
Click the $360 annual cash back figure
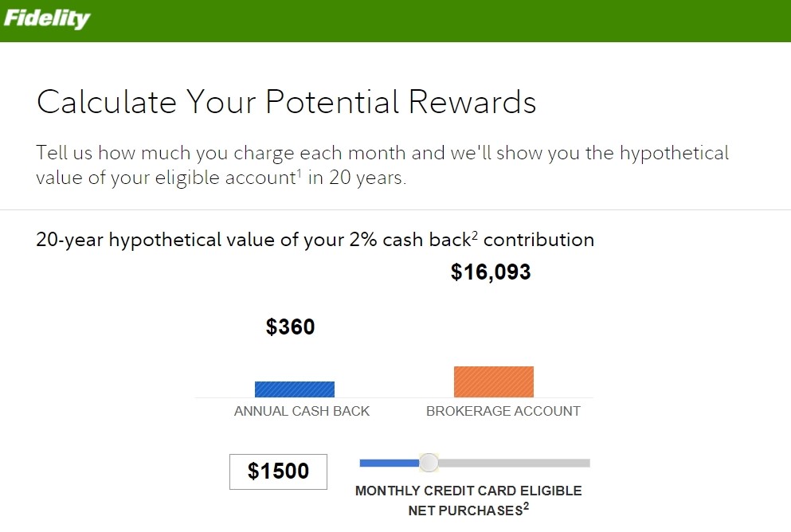(291, 327)
